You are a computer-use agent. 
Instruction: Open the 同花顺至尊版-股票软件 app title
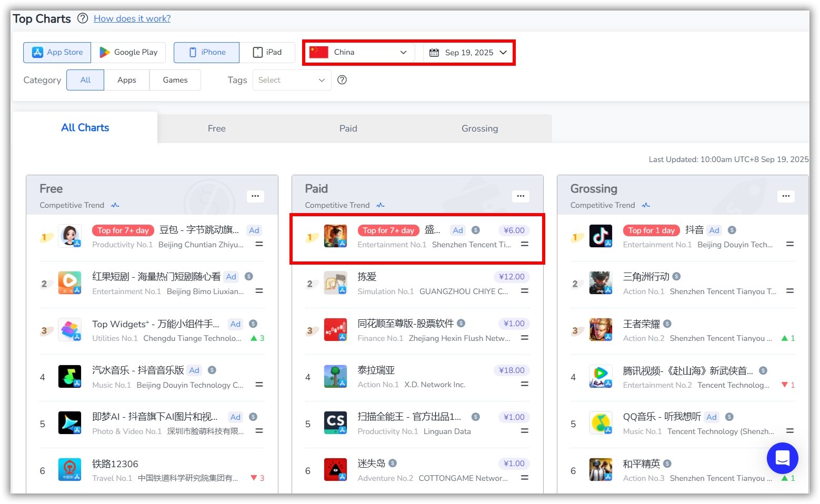405,324
